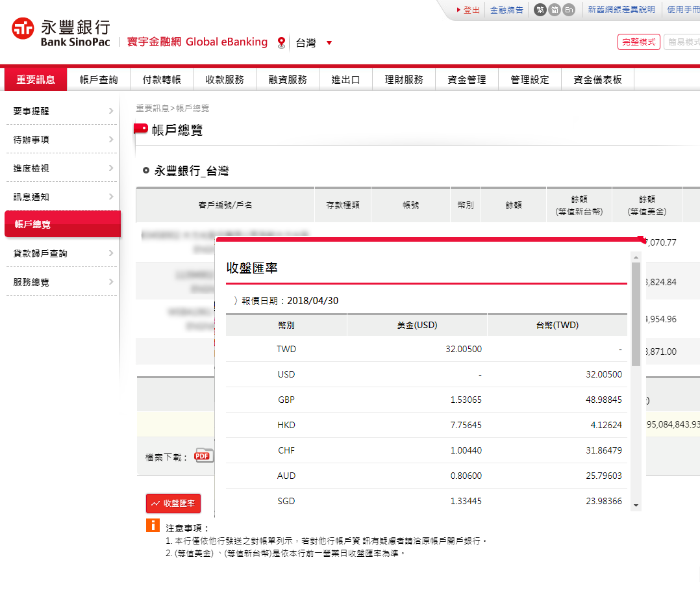Click the Bank SinoPac logo
Screen dimensions: 700x601
click(61, 32)
